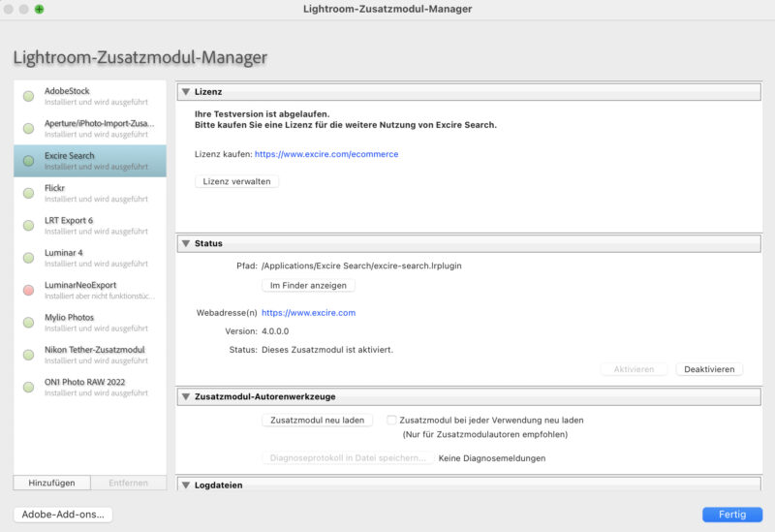The image size is (775, 532).
Task: Click Im Finder anzeigen button
Action: [x=308, y=285]
